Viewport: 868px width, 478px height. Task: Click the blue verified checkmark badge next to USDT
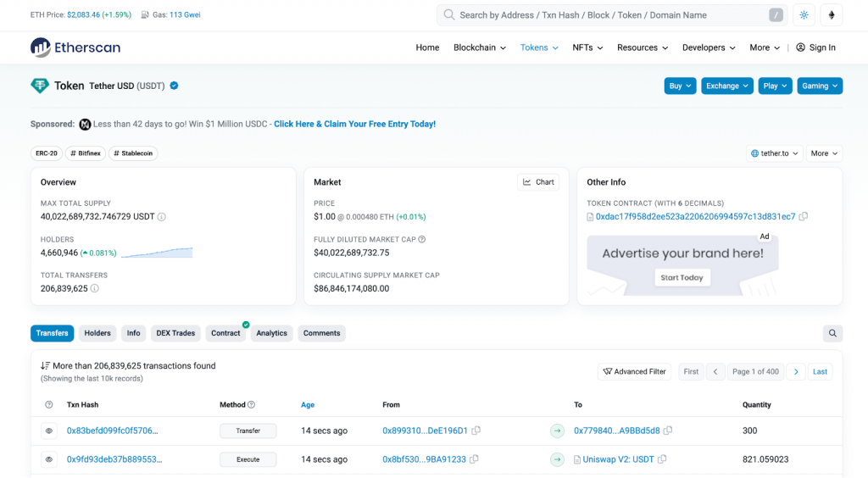175,86
